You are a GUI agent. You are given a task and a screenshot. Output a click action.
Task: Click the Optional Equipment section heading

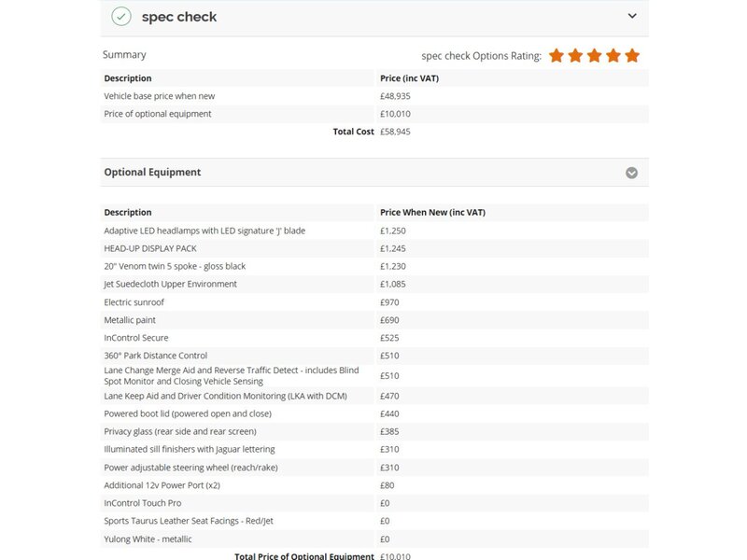pos(152,172)
